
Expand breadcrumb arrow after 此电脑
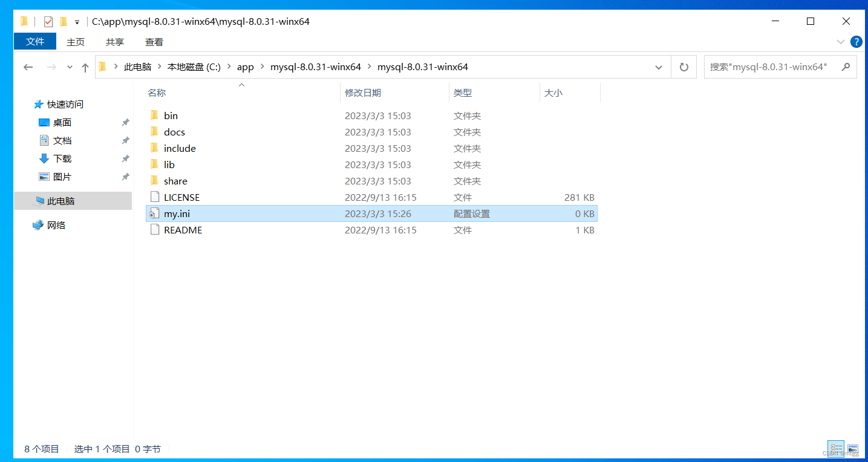(x=160, y=67)
